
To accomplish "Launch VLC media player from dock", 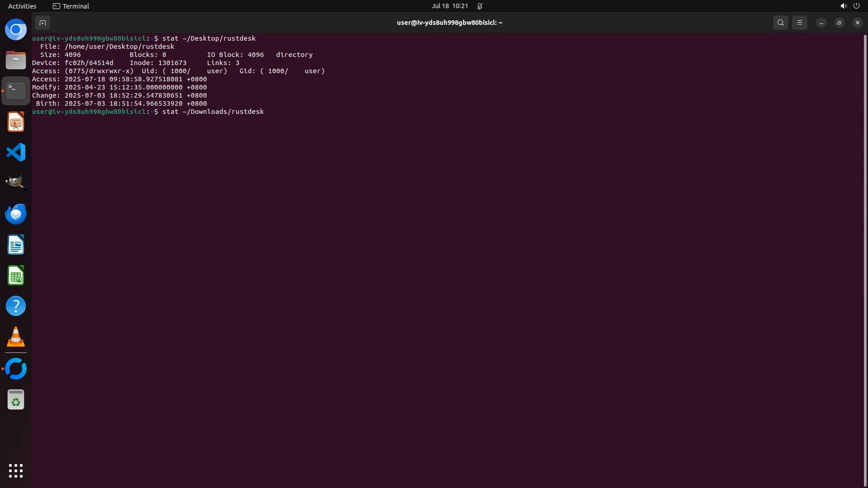I will 16,337.
